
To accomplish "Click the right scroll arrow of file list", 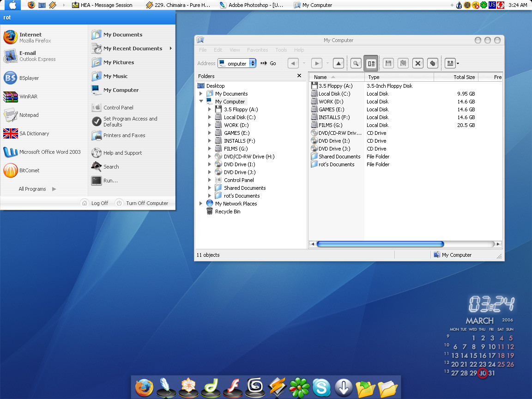I will (x=498, y=244).
